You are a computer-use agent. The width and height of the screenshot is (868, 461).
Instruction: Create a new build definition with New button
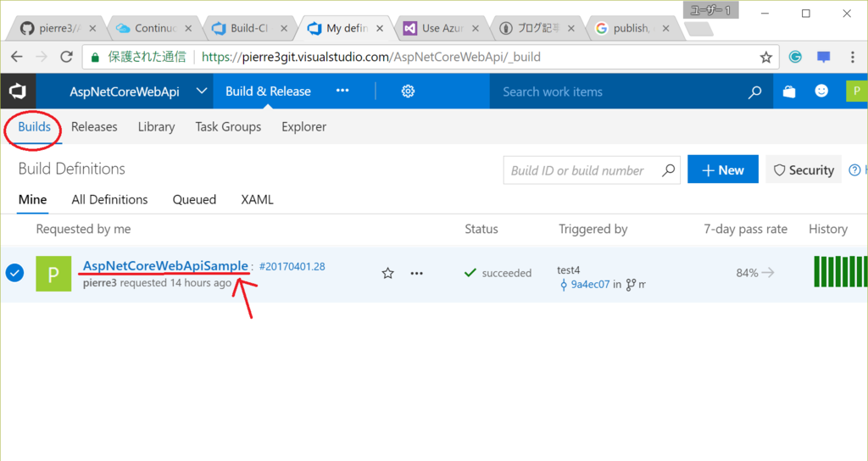pos(723,169)
